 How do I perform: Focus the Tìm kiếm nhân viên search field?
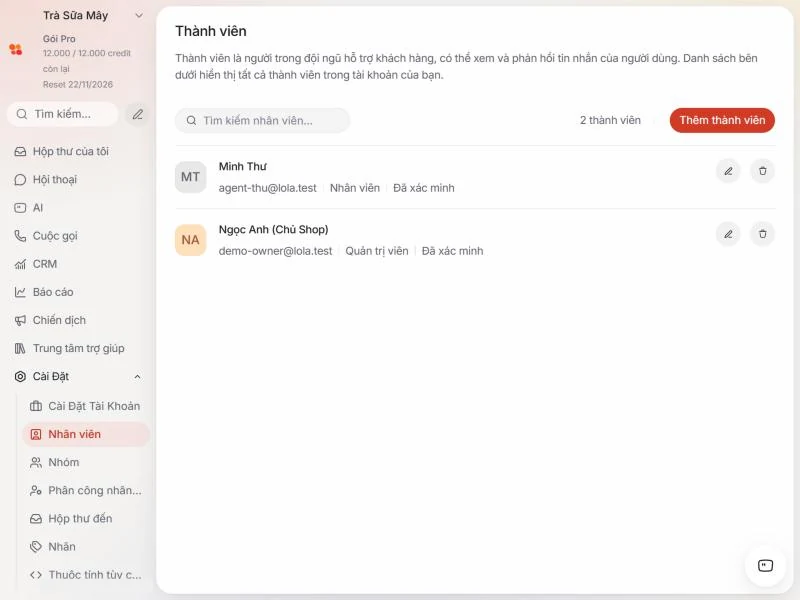point(262,120)
